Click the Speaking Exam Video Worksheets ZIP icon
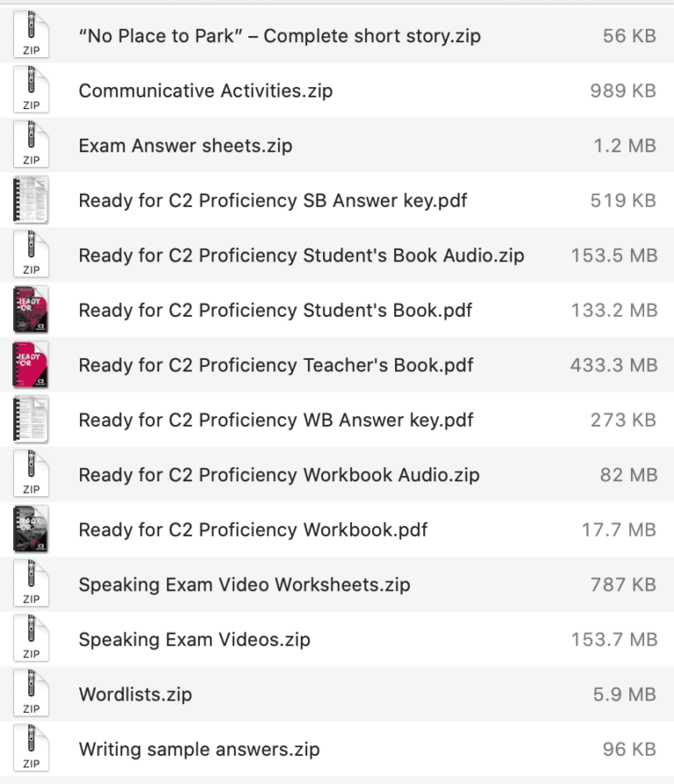 tap(31, 585)
